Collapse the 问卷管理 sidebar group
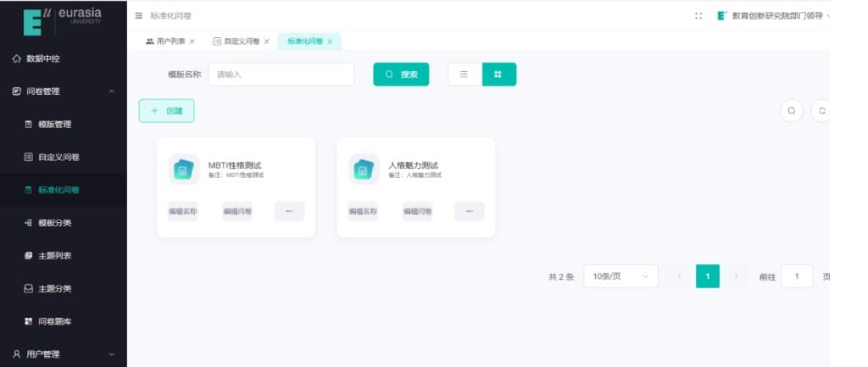Image resolution: width=868 pixels, height=367 pixels. click(64, 92)
